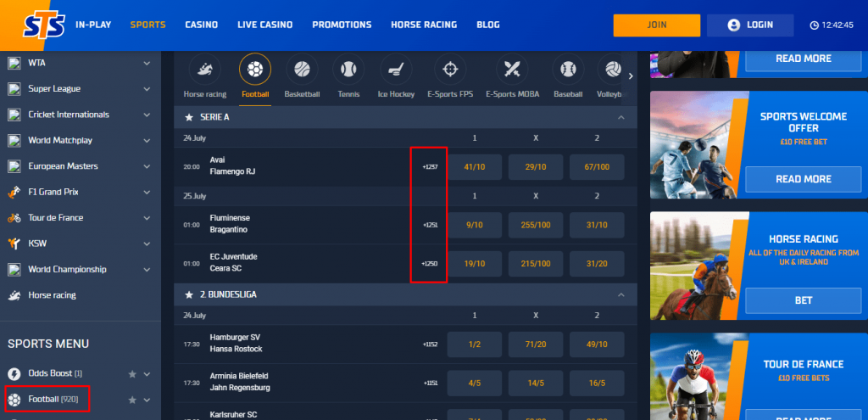Image resolution: width=868 pixels, height=420 pixels.
Task: Choose the Tennis sport icon
Action: (x=348, y=69)
